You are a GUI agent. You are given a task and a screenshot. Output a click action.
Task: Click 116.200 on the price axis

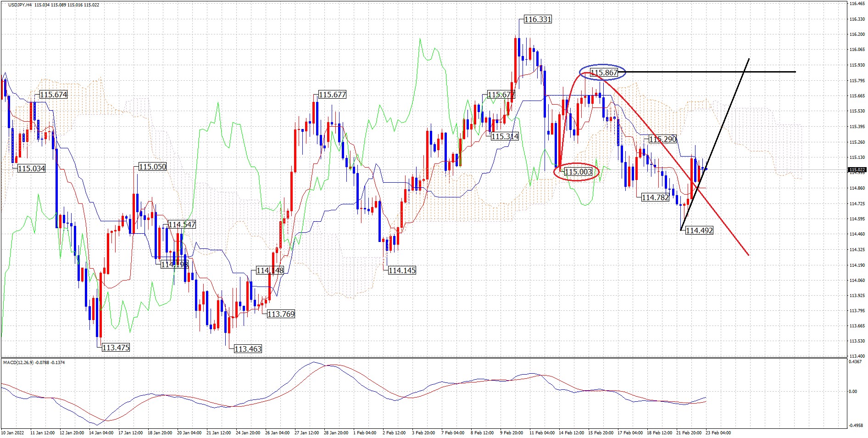click(857, 34)
